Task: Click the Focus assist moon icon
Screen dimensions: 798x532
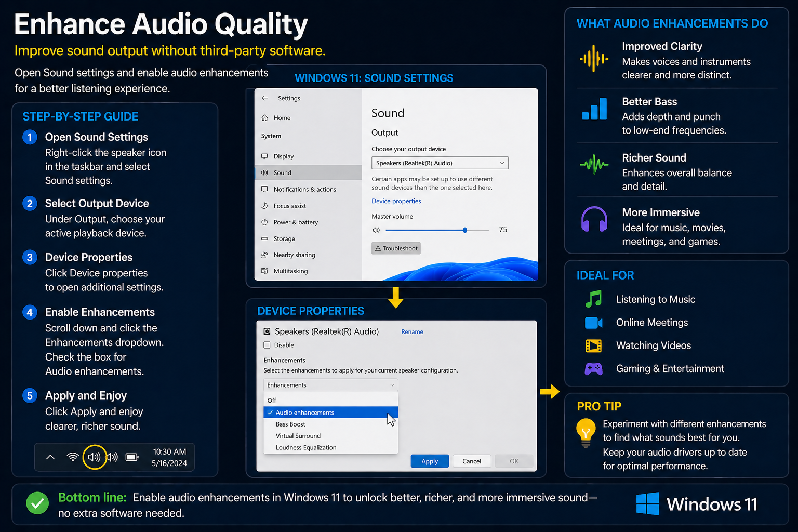Action: pos(265,206)
